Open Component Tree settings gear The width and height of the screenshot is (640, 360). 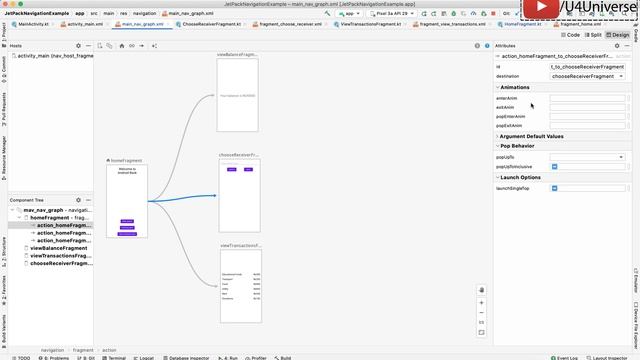pyautogui.click(x=78, y=200)
